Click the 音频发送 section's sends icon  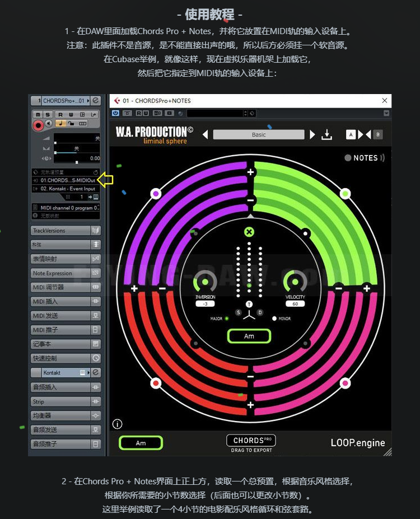pyautogui.click(x=96, y=430)
